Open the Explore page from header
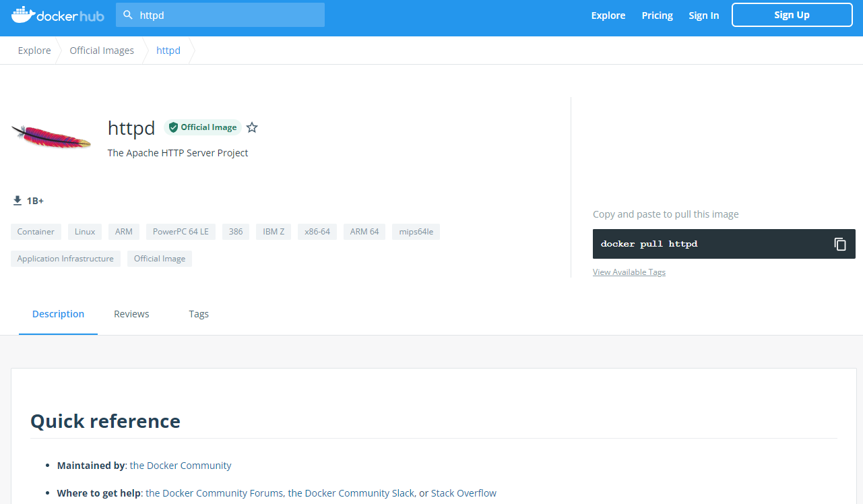 pyautogui.click(x=608, y=15)
